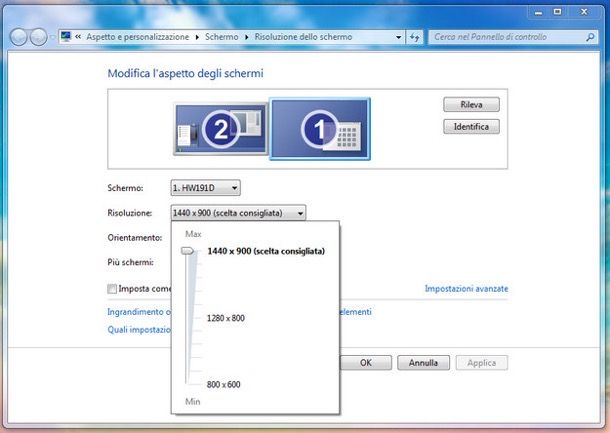Click the Back navigation arrow button
The height and width of the screenshot is (433, 610).
pos(18,37)
